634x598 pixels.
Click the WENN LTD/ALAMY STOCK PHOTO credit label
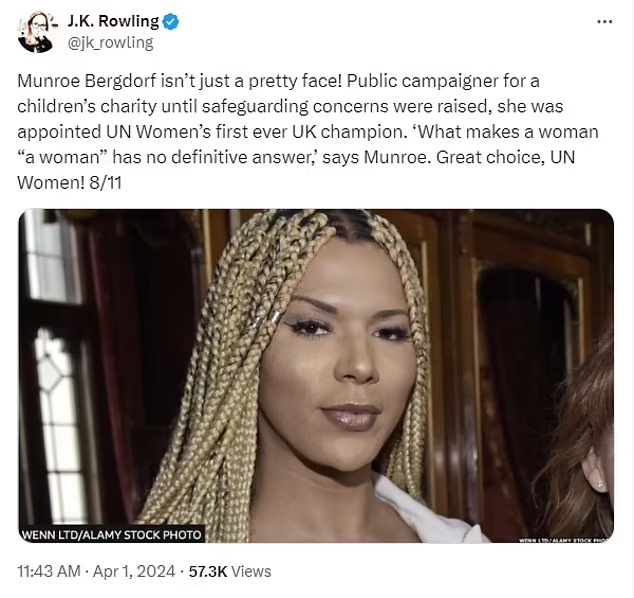(112, 535)
